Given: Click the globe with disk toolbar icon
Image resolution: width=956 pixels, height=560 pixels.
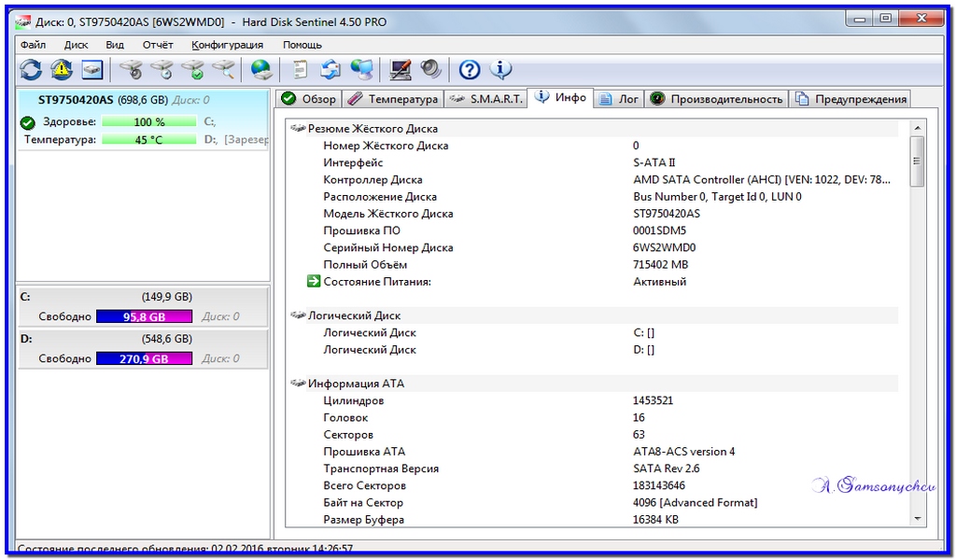Looking at the screenshot, I should [x=261, y=69].
